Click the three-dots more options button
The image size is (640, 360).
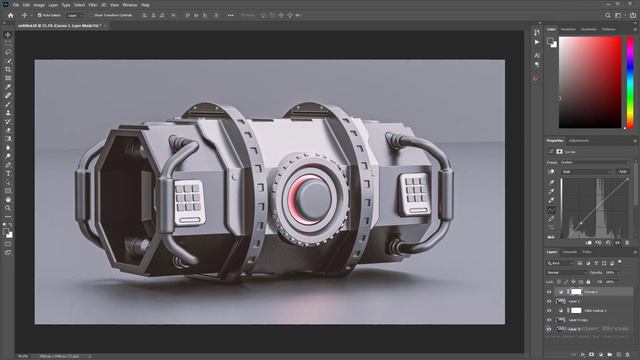pos(231,15)
